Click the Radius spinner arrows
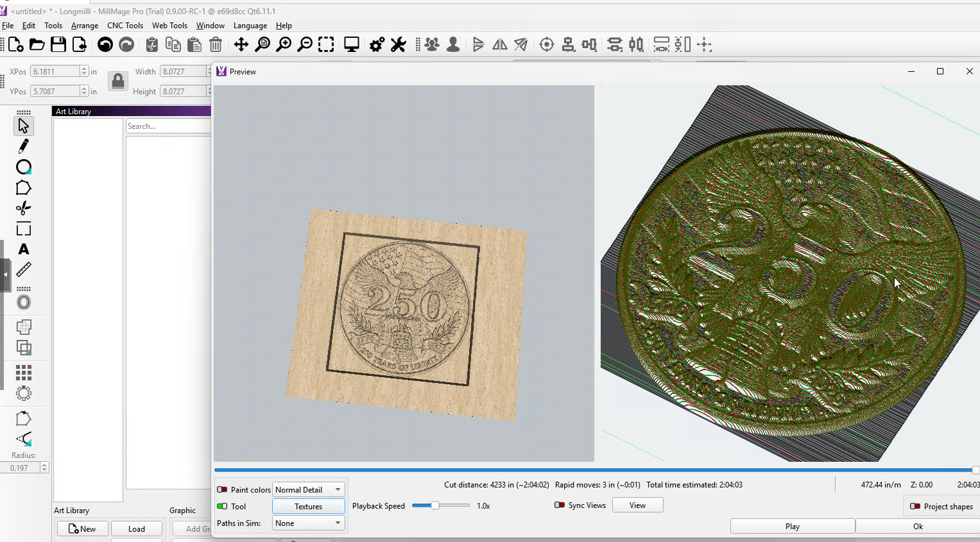980x542 pixels. pyautogui.click(x=44, y=468)
